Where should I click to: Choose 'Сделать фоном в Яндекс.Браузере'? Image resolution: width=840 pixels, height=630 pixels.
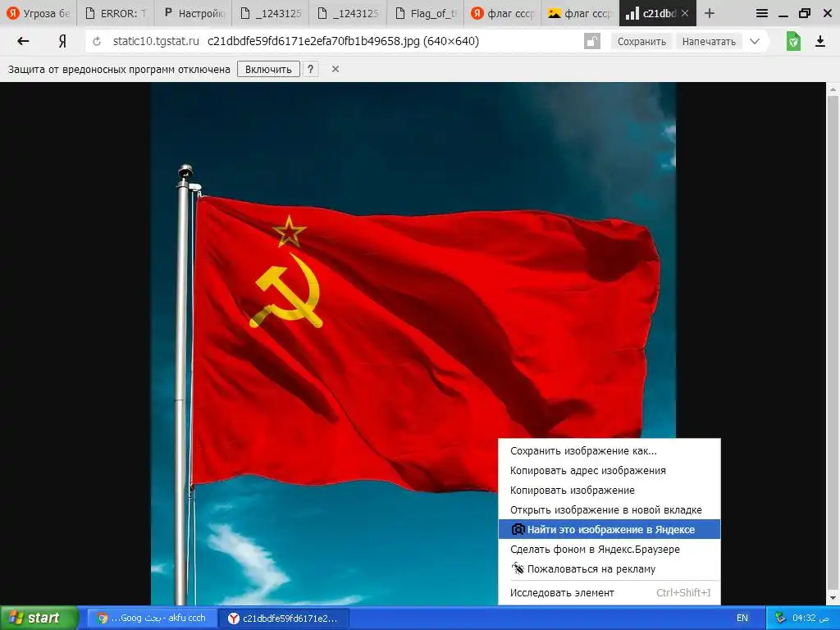pyautogui.click(x=609, y=549)
